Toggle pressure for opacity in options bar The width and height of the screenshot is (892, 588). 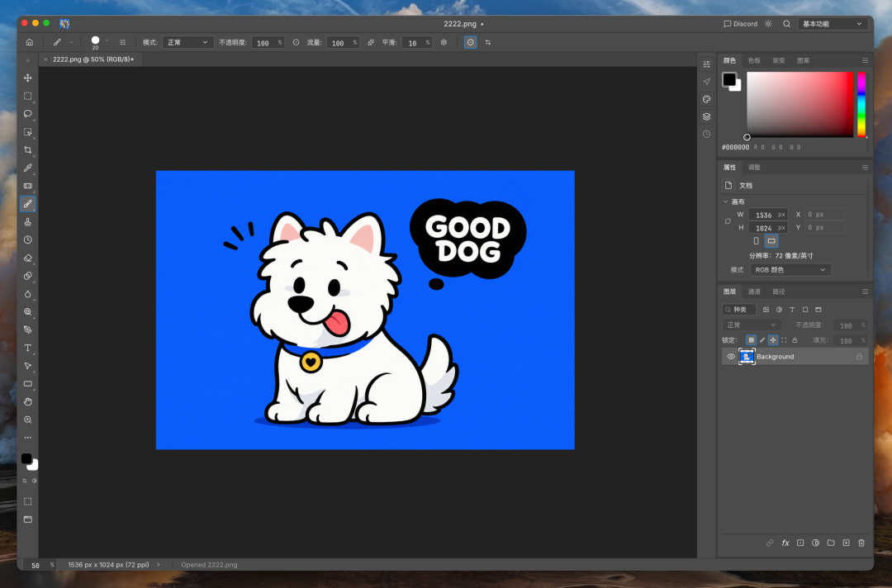pos(296,42)
